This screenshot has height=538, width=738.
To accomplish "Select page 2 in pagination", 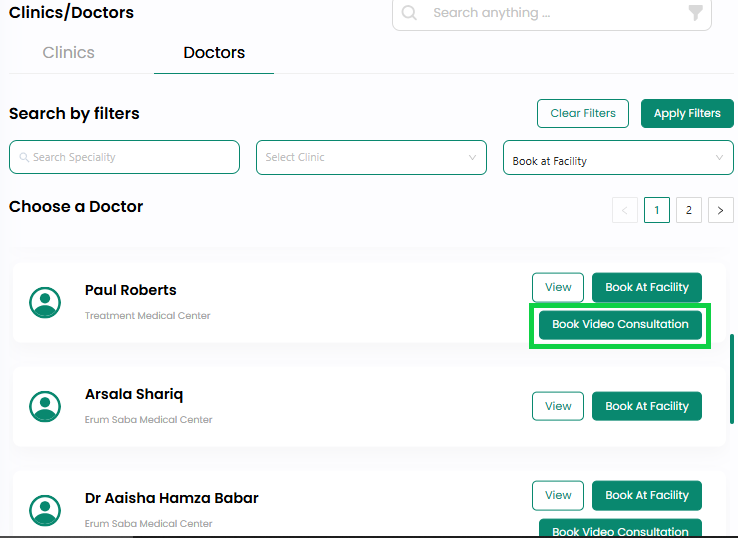I will (x=689, y=210).
